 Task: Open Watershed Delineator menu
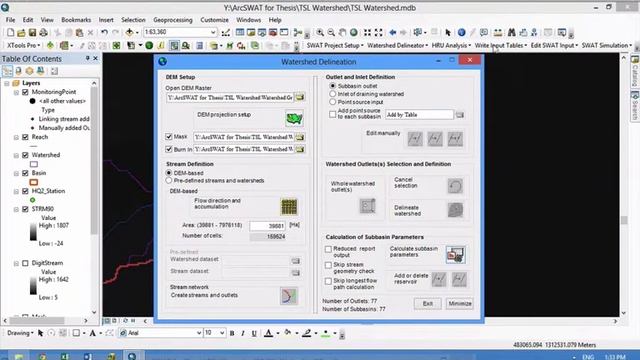(397, 45)
